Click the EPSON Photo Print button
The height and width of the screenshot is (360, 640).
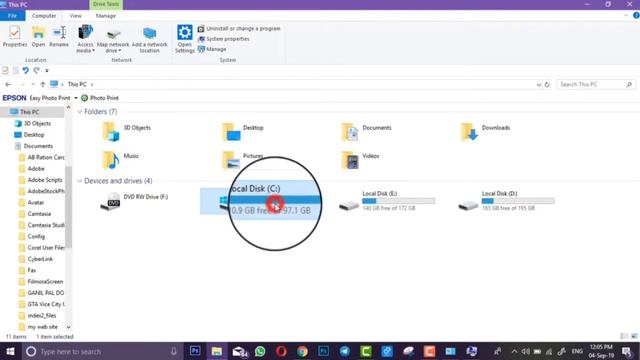point(100,98)
